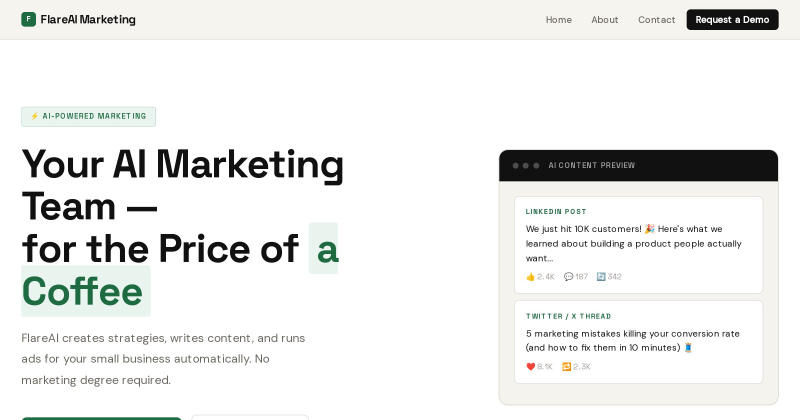Click the green FlareAI logo icon
The height and width of the screenshot is (420, 800).
(29, 19)
